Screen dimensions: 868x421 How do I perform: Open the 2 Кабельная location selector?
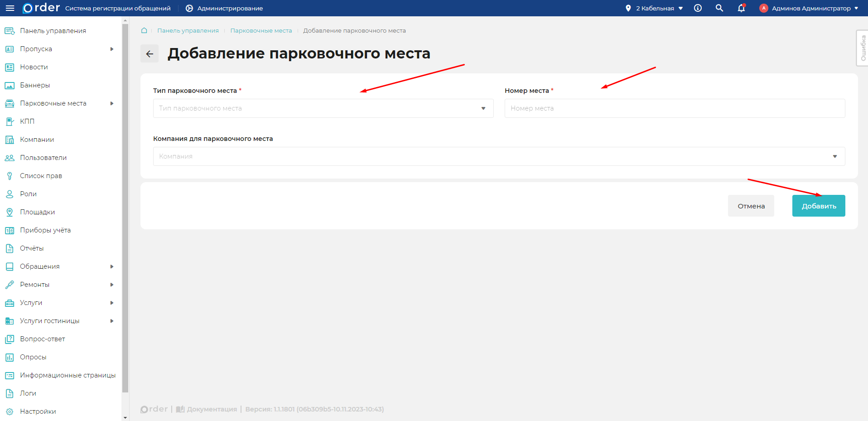tap(654, 8)
